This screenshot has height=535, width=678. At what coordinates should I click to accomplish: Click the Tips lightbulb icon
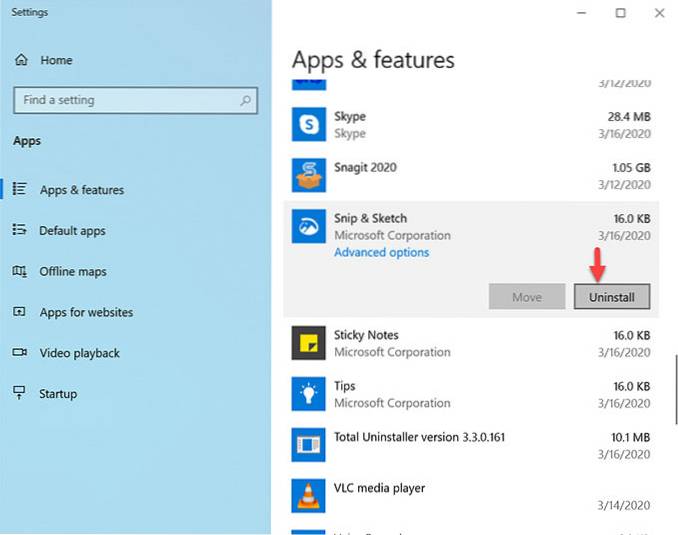307,394
